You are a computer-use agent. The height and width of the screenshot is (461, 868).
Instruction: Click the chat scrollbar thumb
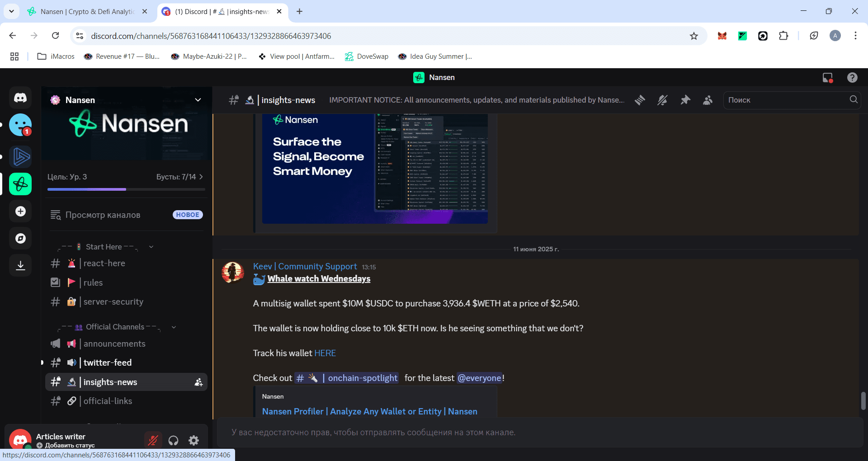(x=863, y=401)
